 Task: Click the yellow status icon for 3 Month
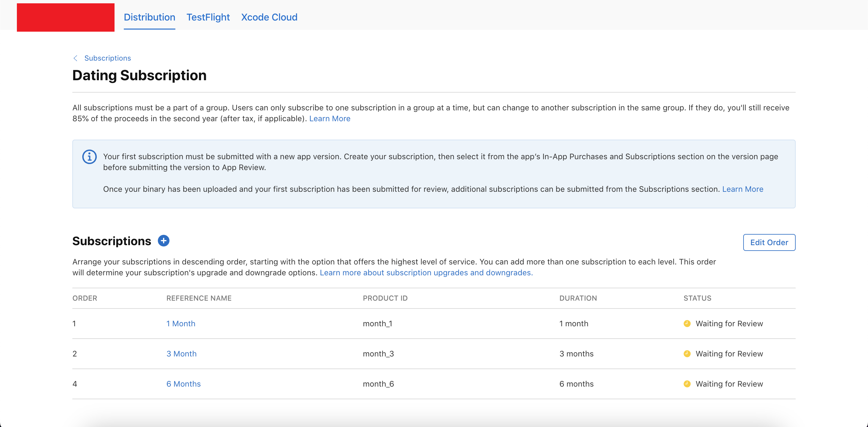click(687, 354)
